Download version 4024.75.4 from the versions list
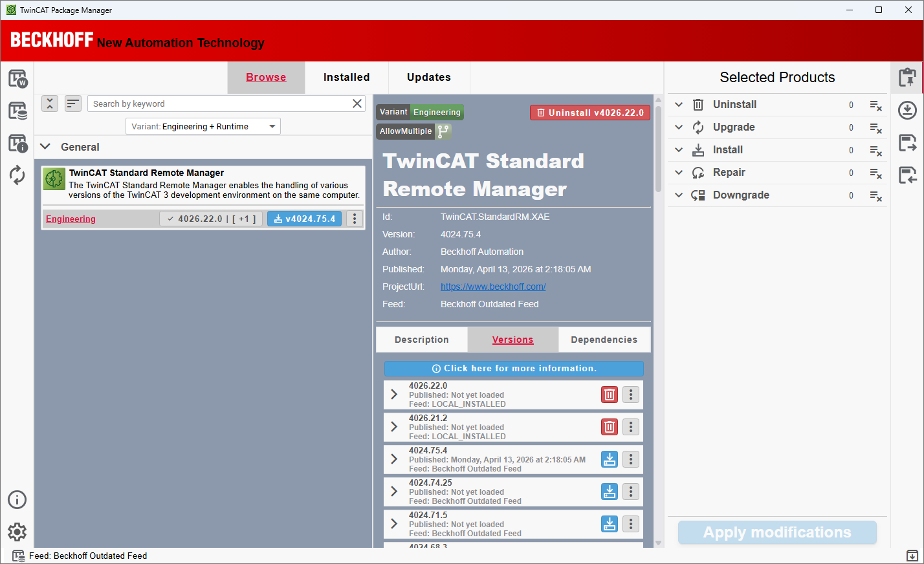 pyautogui.click(x=610, y=459)
